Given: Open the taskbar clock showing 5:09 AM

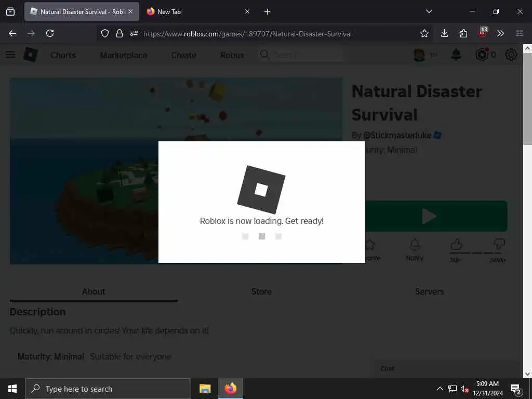Looking at the screenshot, I should (x=487, y=389).
